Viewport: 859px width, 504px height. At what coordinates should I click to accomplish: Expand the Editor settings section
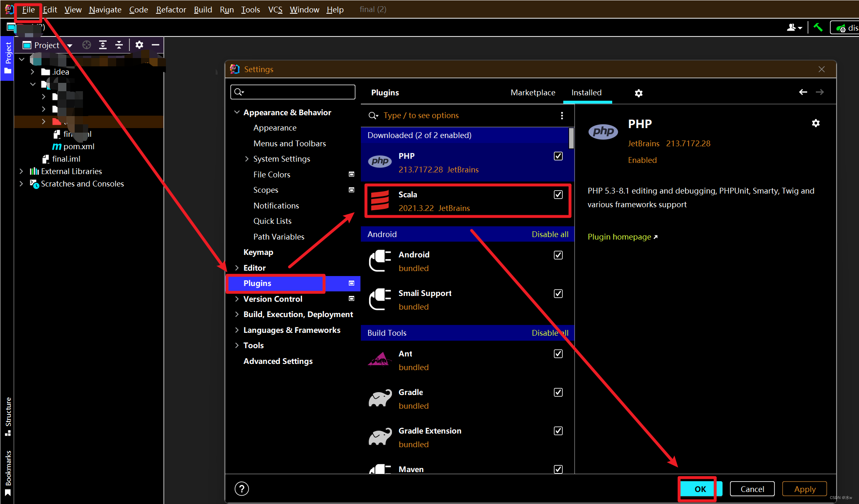tap(237, 268)
